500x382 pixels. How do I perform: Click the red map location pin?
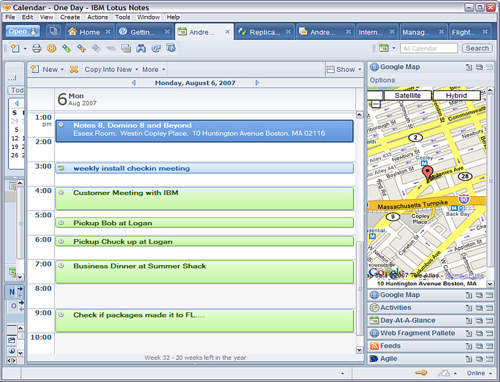point(427,174)
